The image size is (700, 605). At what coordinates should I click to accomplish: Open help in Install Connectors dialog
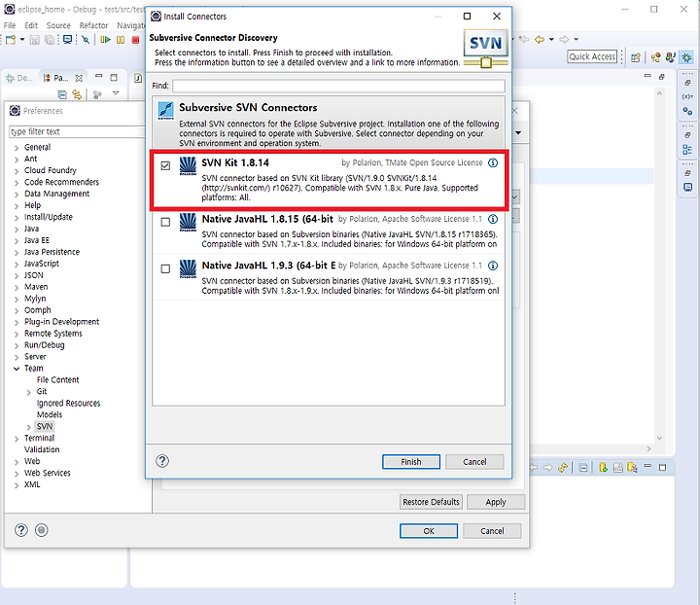(162, 461)
